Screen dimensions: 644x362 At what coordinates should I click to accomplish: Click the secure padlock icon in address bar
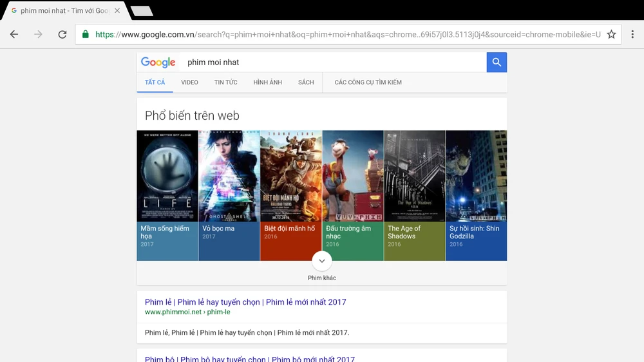pyautogui.click(x=86, y=35)
